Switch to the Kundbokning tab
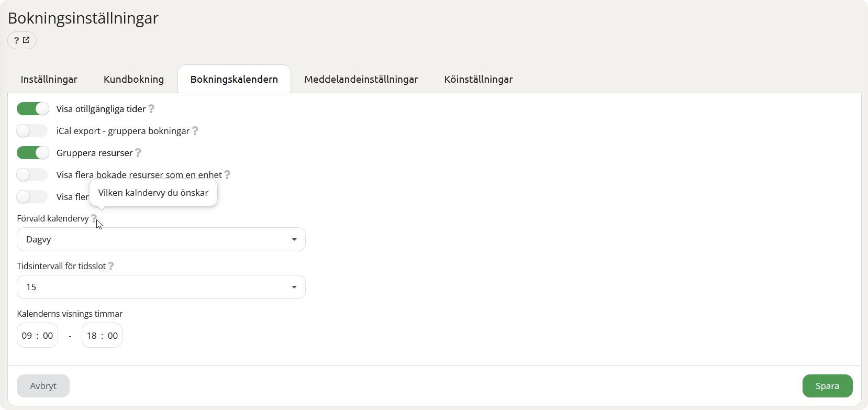 point(133,79)
